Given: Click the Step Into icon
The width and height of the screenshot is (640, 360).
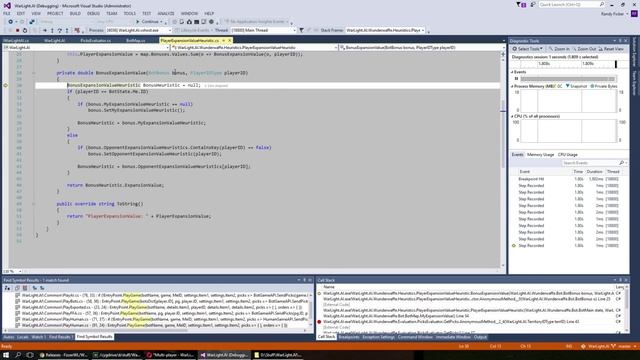Looking at the screenshot, I should [x=52, y=30].
